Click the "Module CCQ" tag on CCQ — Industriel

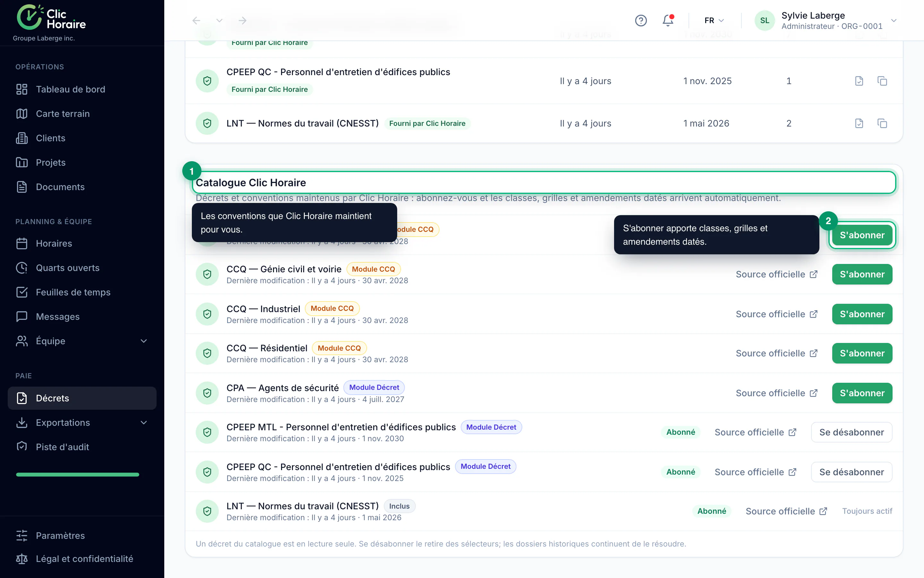click(332, 309)
